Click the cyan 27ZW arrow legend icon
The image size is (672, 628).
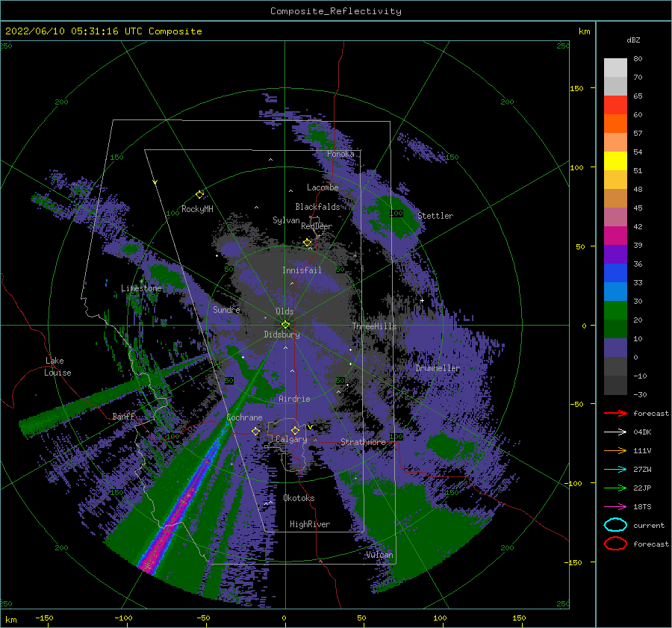click(615, 470)
